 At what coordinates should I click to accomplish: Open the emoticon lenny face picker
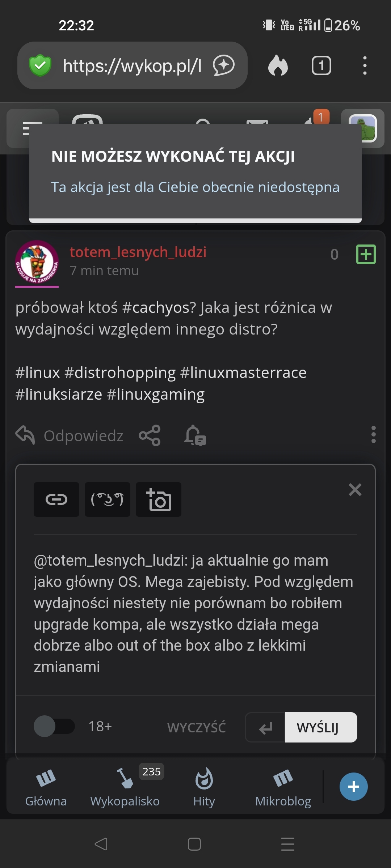point(108,499)
